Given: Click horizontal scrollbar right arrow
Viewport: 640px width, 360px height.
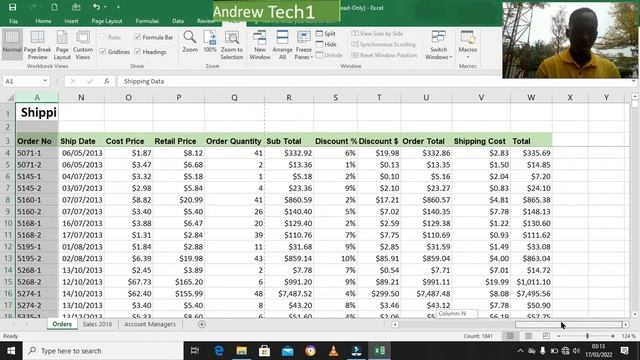Looking at the screenshot, I should 625,324.
